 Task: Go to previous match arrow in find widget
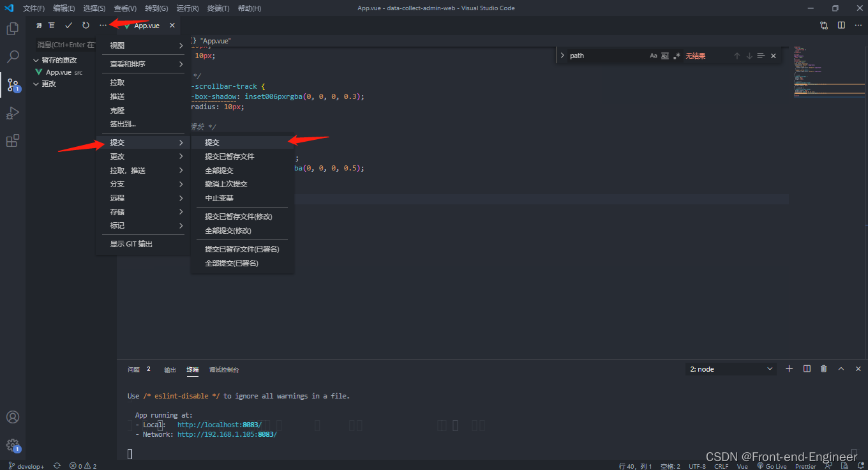(x=737, y=56)
